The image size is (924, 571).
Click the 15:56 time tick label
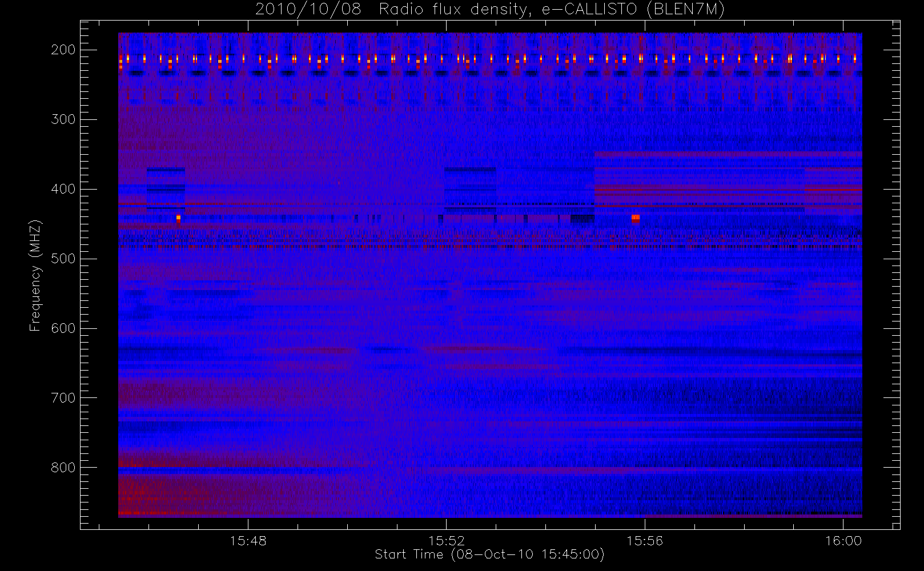645,541
